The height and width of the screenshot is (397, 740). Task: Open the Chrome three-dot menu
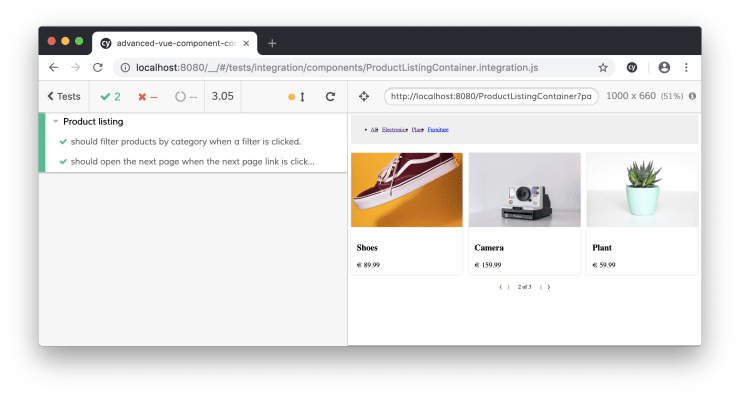686,68
